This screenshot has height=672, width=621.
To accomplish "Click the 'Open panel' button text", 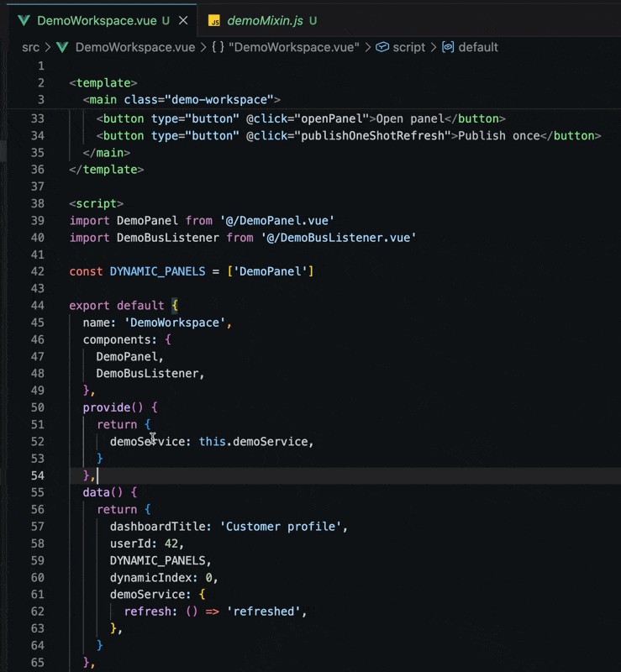I will point(410,118).
